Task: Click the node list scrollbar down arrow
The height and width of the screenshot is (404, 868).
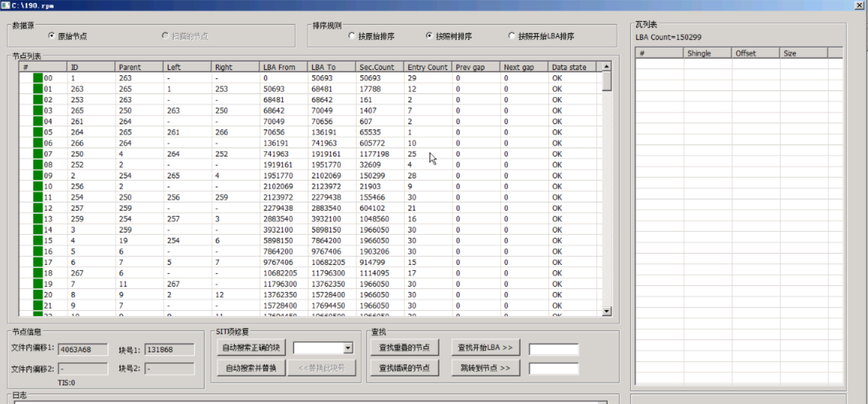Action: coord(606,311)
